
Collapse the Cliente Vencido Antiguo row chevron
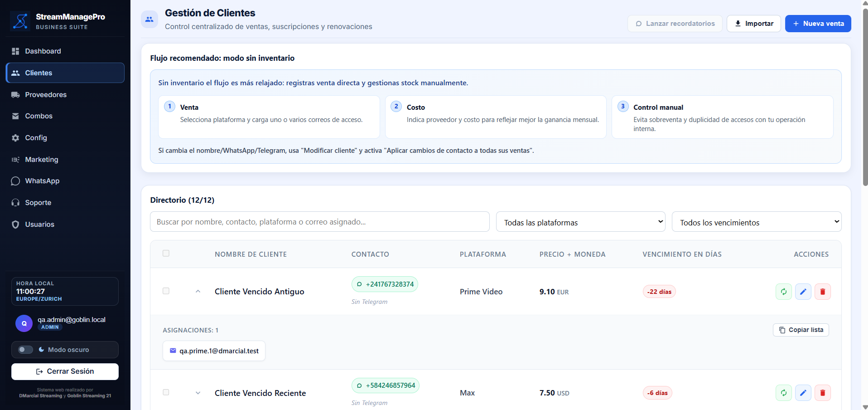click(198, 292)
